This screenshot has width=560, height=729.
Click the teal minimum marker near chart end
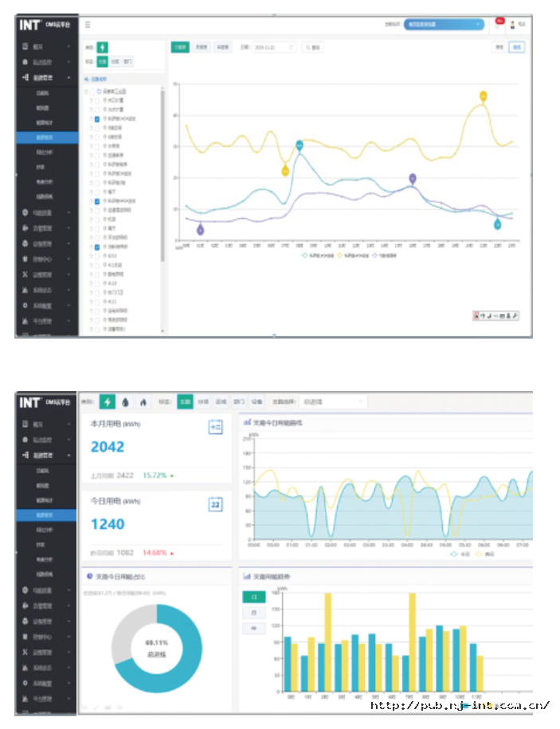[497, 224]
